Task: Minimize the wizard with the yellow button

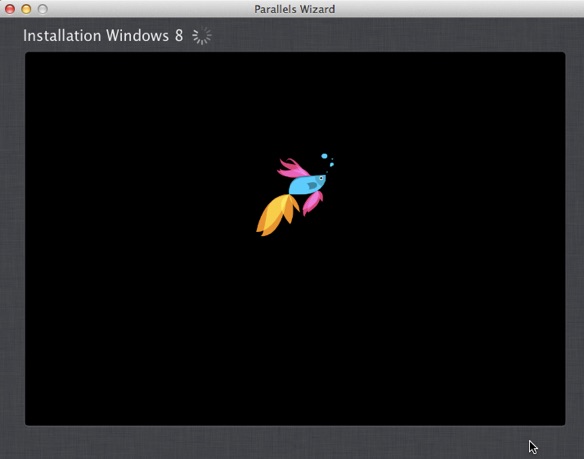Action: point(26,9)
